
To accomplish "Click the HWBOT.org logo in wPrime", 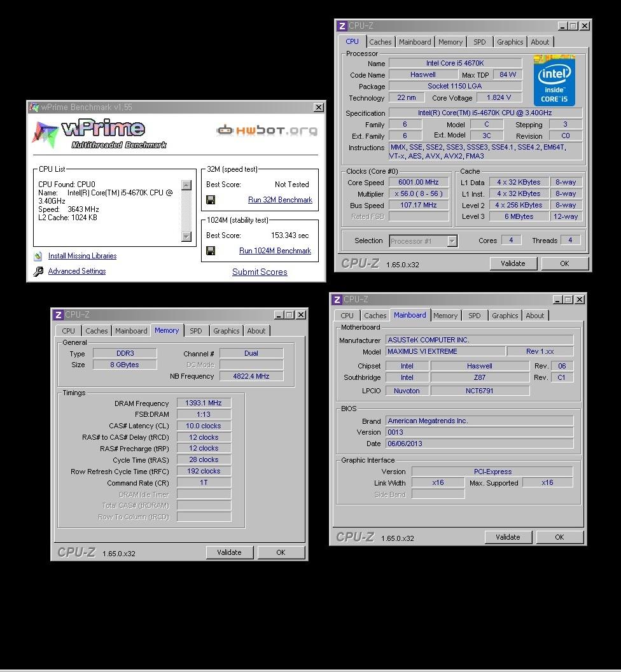I will pyautogui.click(x=267, y=130).
